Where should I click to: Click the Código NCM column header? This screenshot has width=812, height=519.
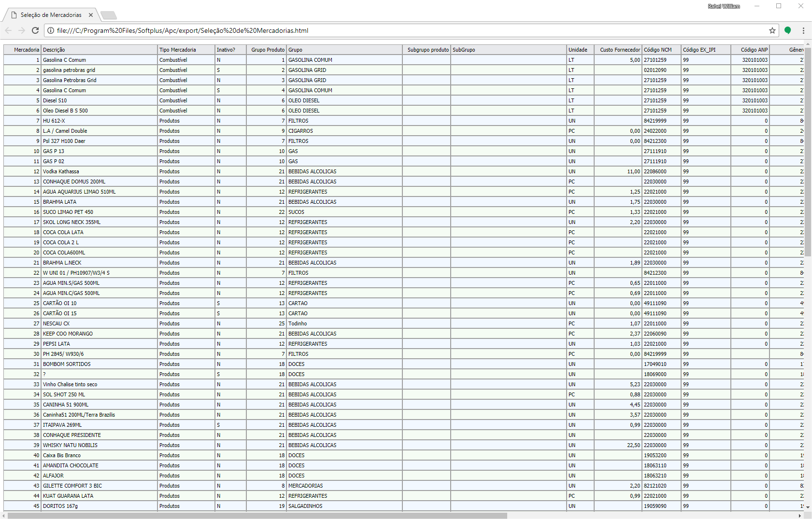(662, 50)
